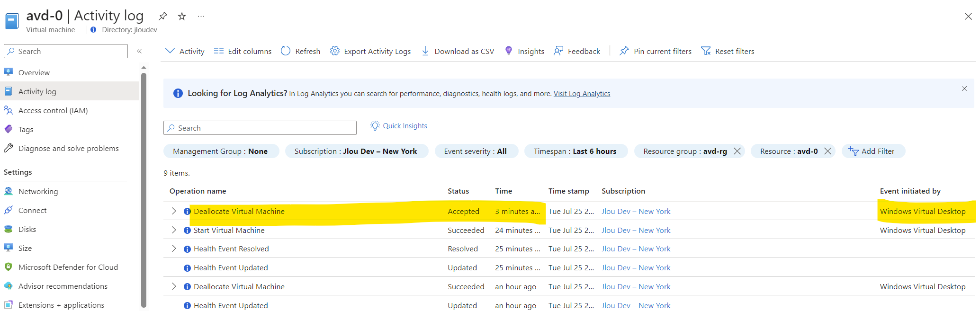Image resolution: width=980 pixels, height=311 pixels.
Task: Click the Time stamp column header
Action: [x=569, y=191]
